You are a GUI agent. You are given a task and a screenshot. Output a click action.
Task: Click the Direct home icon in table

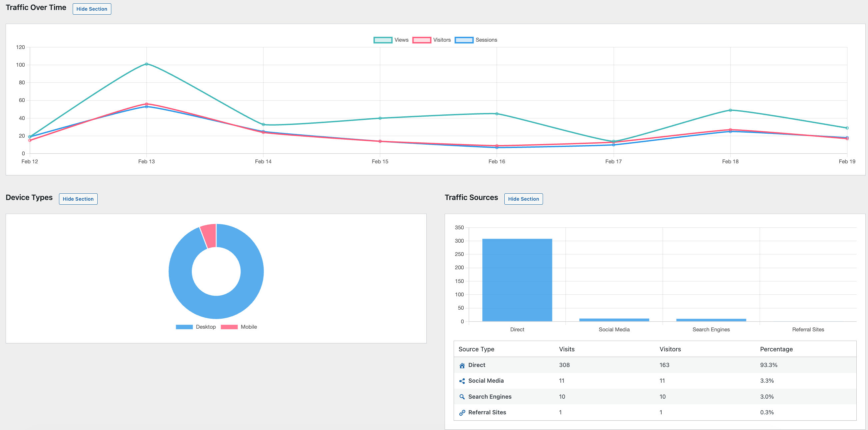(462, 365)
